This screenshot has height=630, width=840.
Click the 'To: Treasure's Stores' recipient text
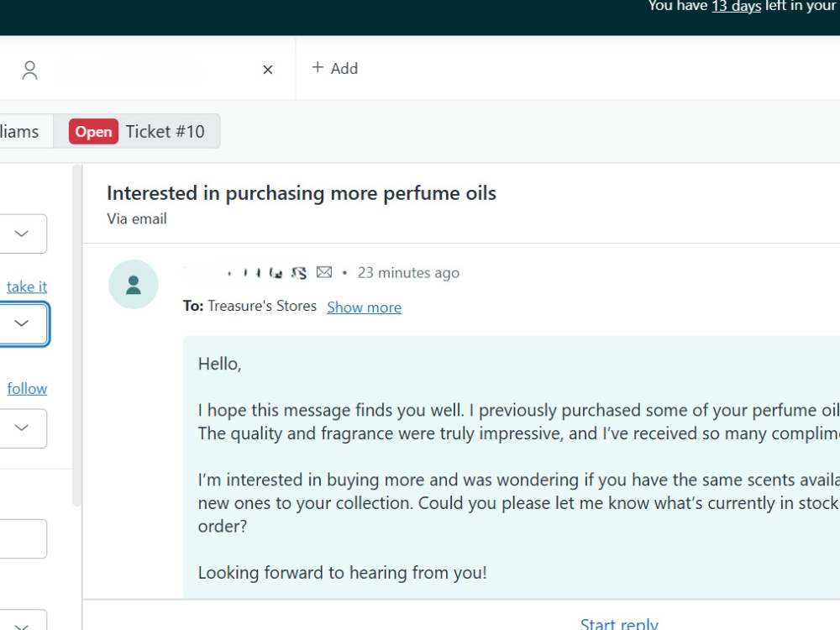click(249, 306)
